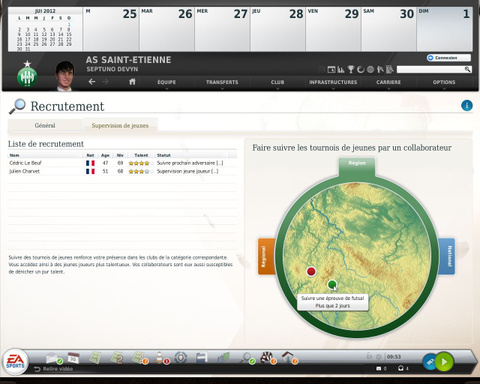
Task: Select the orange Régional map tab
Action: pos(266,256)
